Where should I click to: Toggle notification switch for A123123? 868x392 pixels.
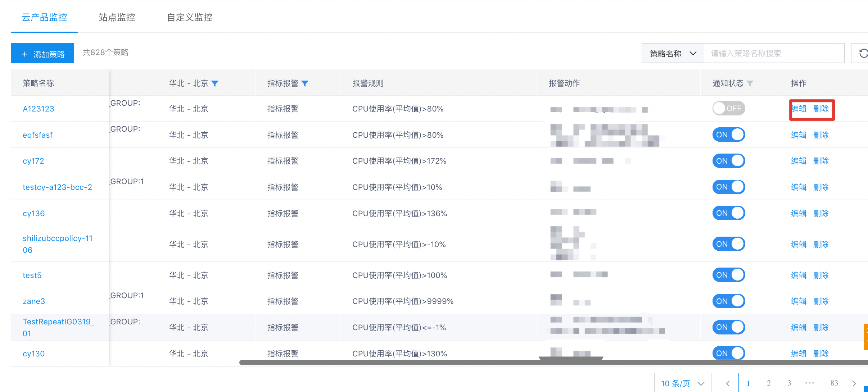(729, 108)
